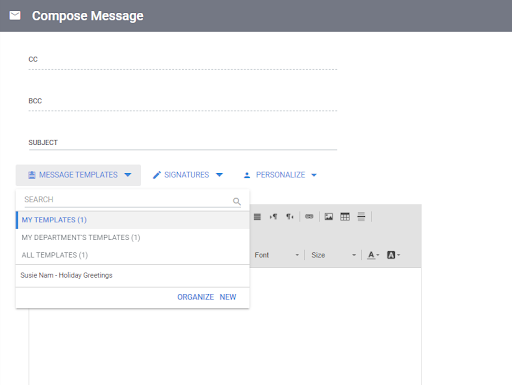Click the New template link

[228, 297]
